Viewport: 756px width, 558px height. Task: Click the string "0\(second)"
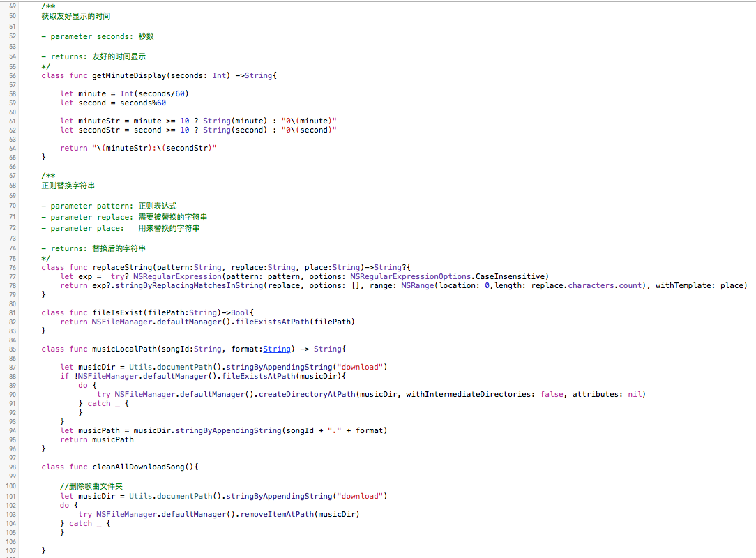pos(309,130)
